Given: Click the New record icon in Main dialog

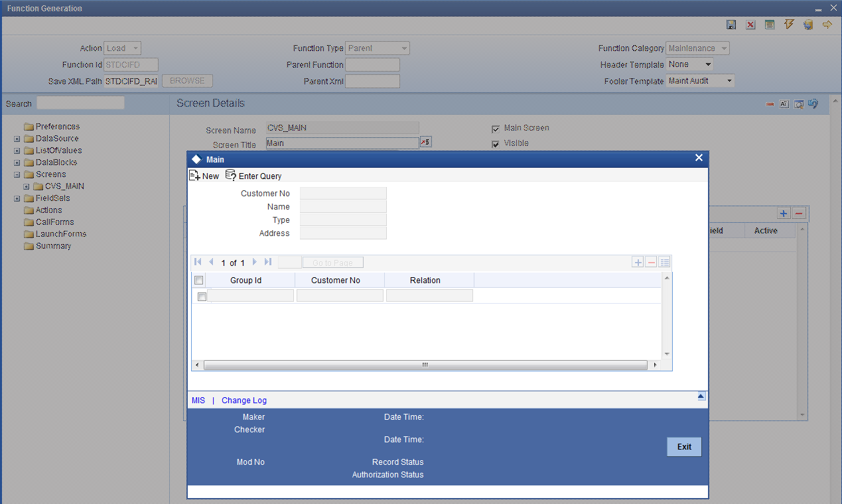Looking at the screenshot, I should 195,176.
